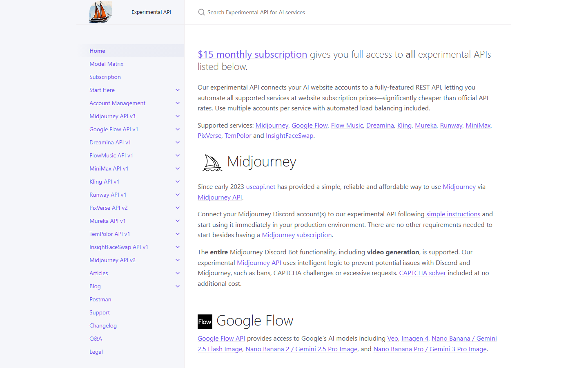
Task: Expand the Runway API v1 chevron
Action: 178,195
